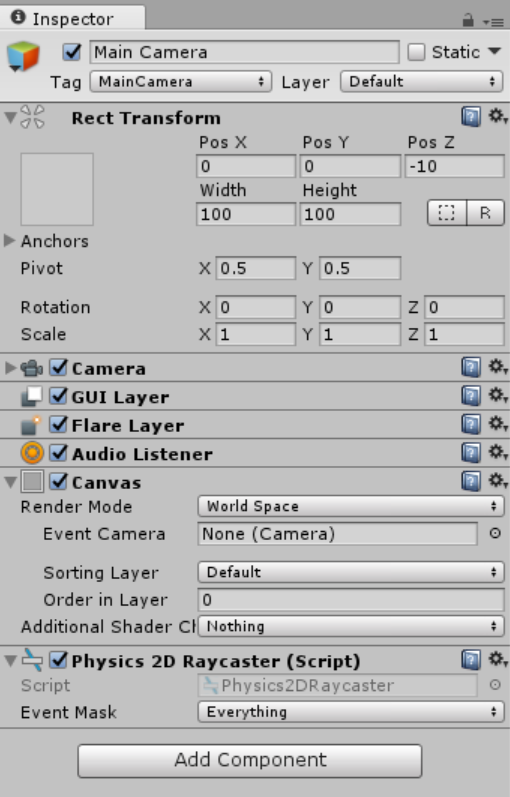Open Render Mode dropdown showing World Space

pos(351,506)
